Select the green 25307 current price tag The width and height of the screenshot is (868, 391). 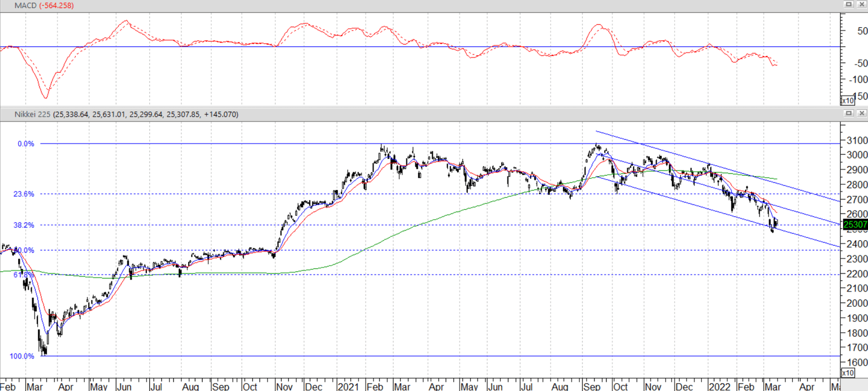[x=856, y=224]
